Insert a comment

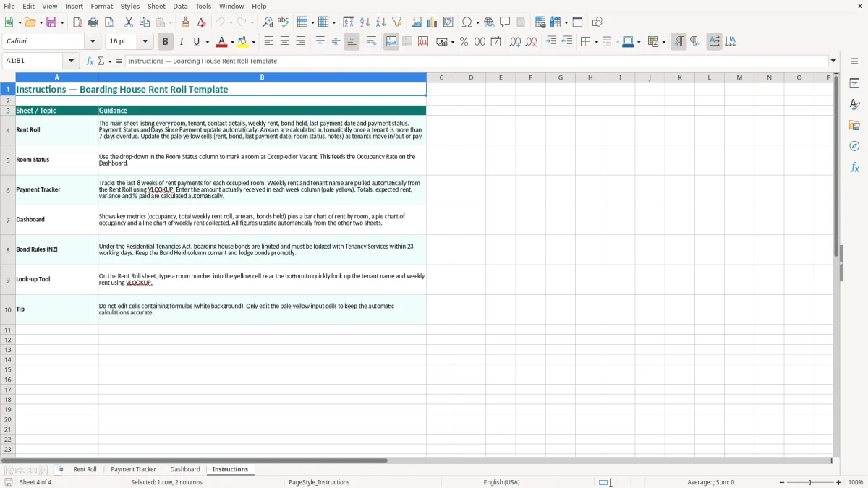point(505,22)
